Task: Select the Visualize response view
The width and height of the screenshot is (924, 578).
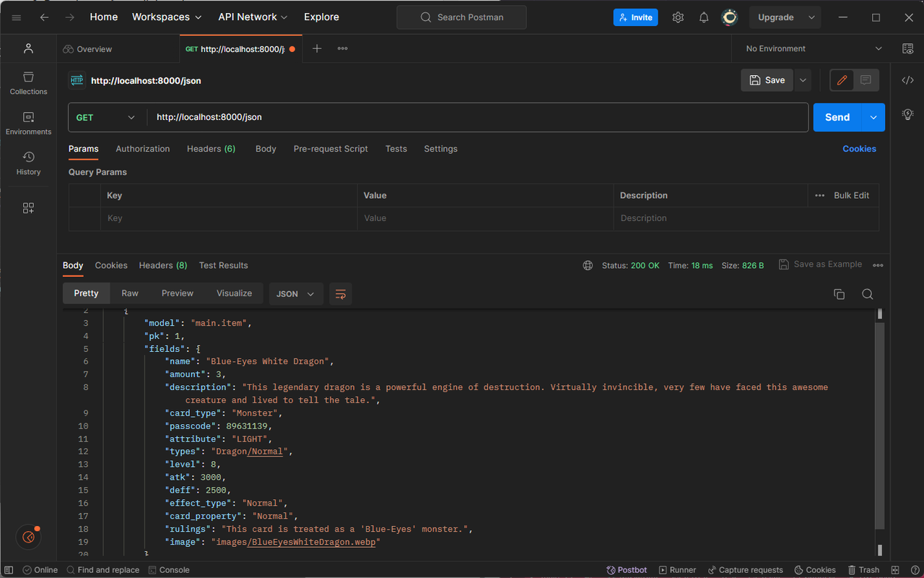Action: coord(235,293)
